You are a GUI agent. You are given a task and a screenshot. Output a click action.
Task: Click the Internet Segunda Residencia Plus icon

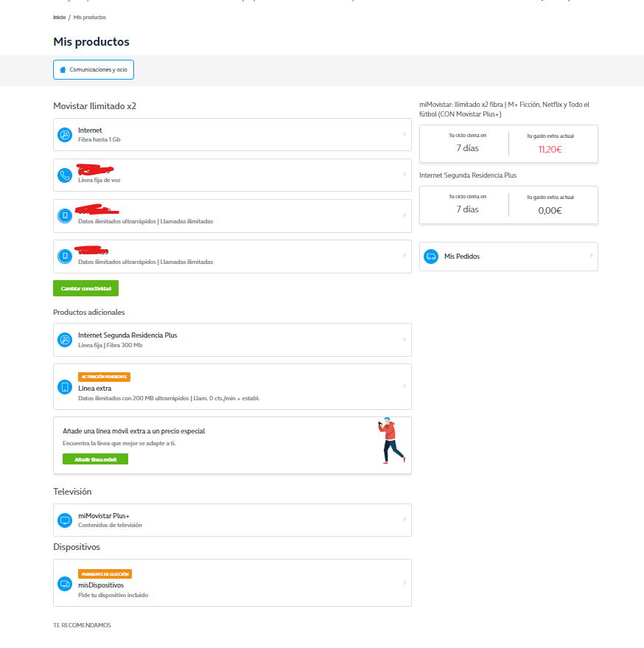click(x=65, y=340)
